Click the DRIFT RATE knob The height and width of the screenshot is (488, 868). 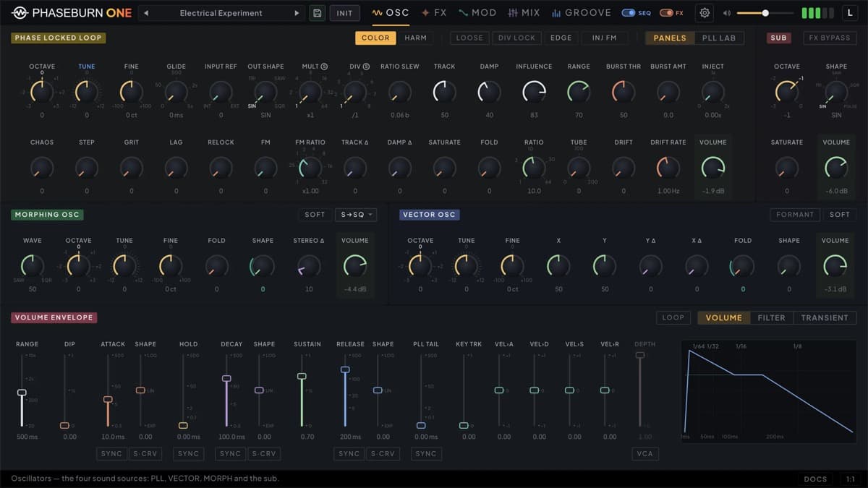click(x=668, y=168)
